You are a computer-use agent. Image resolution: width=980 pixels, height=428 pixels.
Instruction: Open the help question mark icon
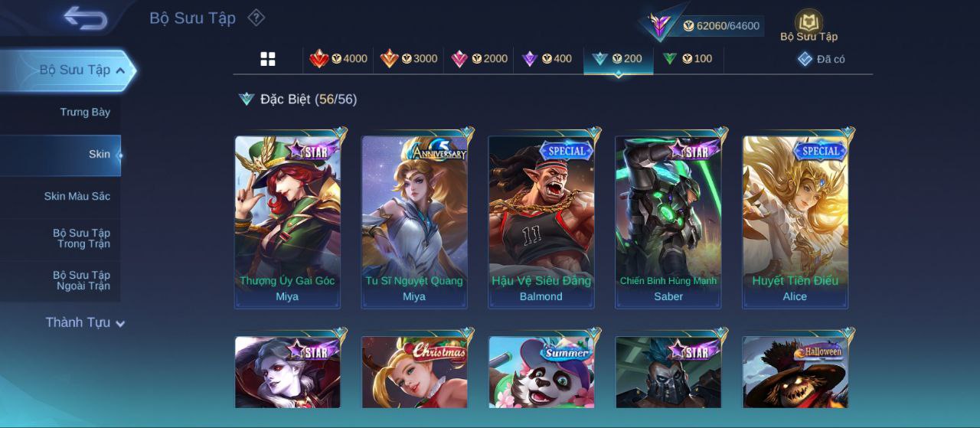pos(256,17)
